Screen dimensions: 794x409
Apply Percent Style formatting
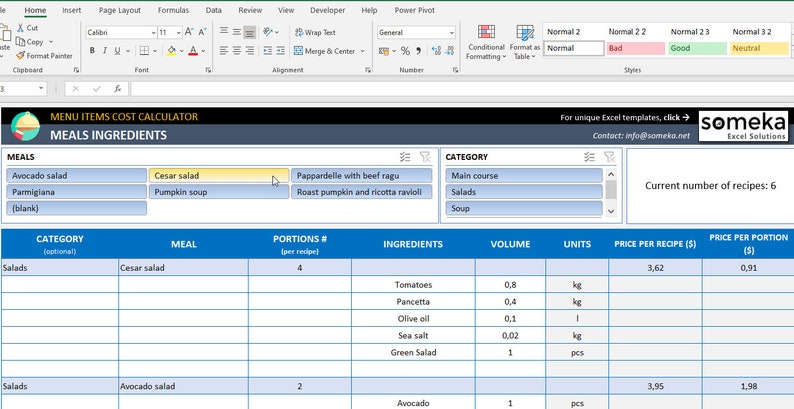tap(405, 51)
